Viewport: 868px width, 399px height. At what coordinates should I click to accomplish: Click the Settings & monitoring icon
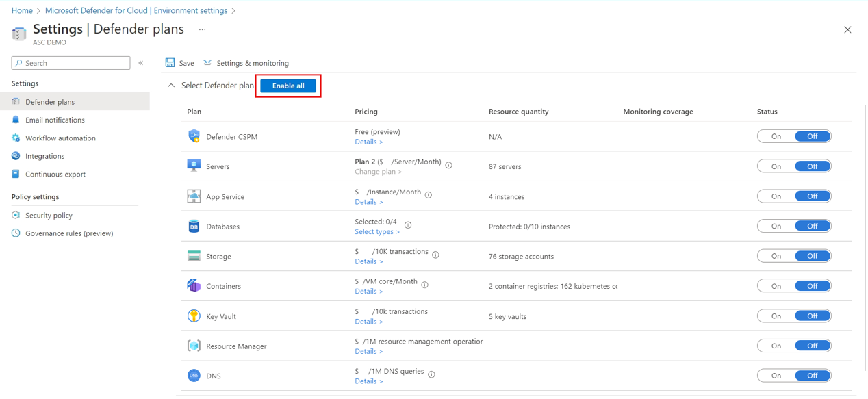[207, 62]
